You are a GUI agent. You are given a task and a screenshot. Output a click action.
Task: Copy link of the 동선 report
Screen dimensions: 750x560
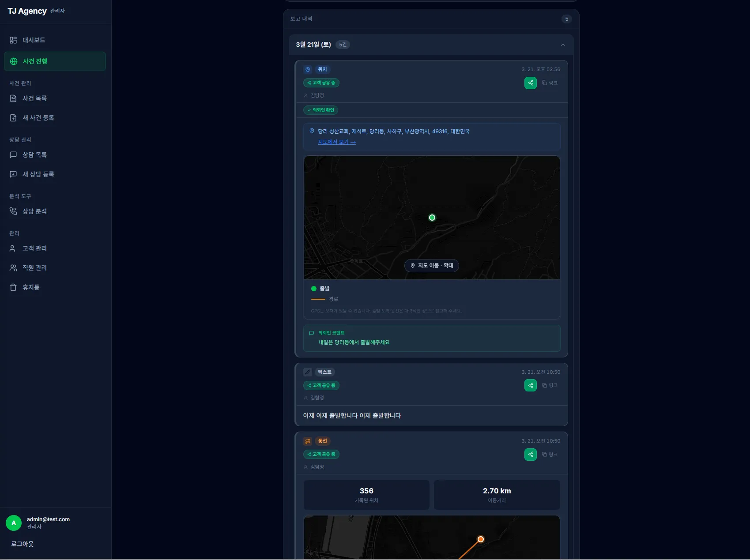coord(550,455)
